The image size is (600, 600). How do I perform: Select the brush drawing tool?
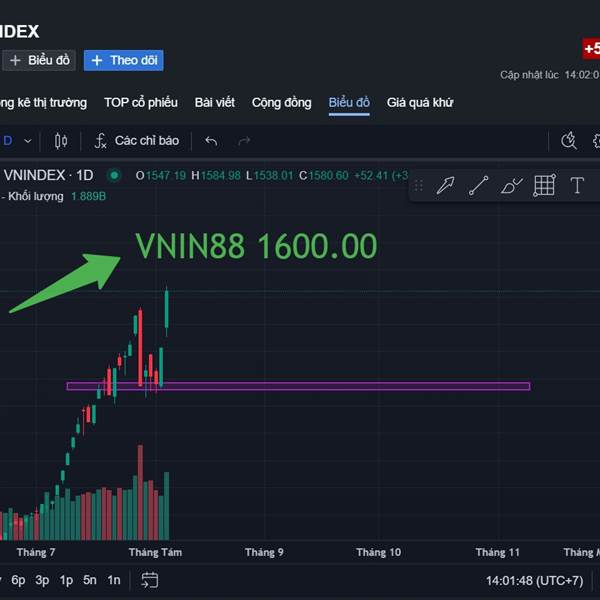512,186
